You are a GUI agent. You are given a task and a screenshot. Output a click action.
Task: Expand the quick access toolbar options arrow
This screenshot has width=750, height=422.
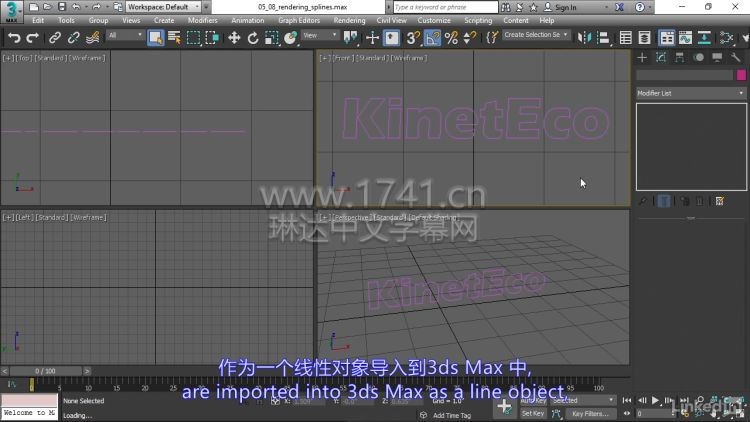206,7
